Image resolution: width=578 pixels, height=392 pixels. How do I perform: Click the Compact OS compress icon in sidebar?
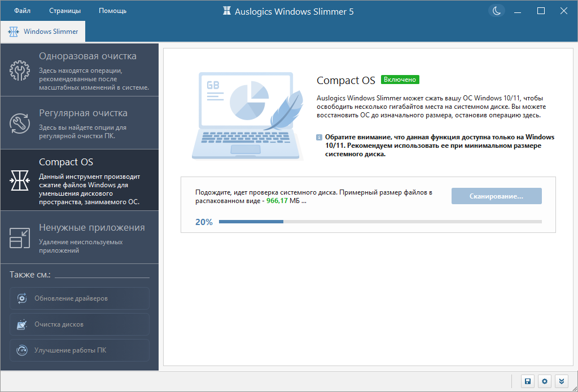point(20,180)
